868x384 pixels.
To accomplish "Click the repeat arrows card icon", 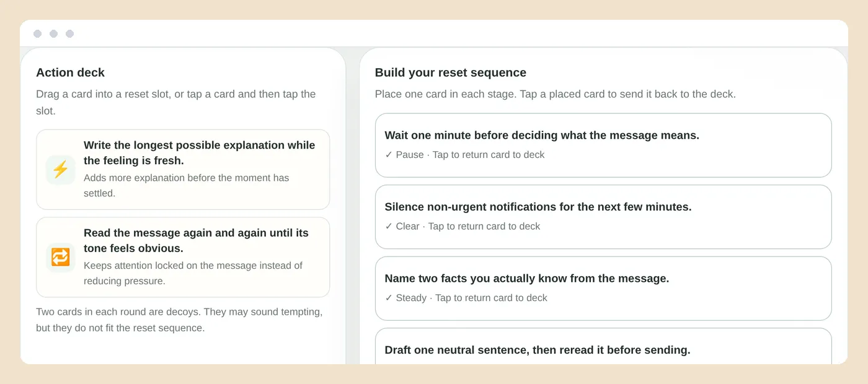I will click(x=61, y=258).
